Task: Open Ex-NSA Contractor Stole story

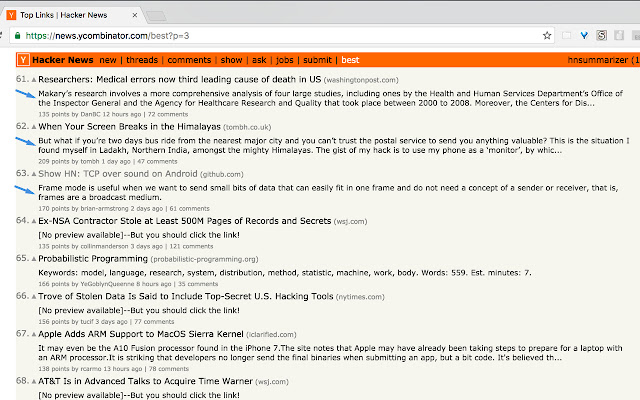Action: tap(184, 221)
